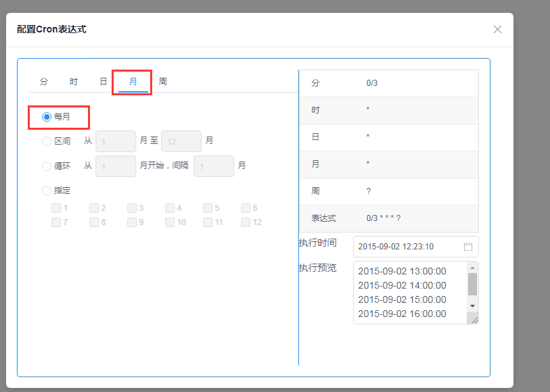Image resolution: width=550 pixels, height=392 pixels.
Task: Check month 11 checkbox
Action: [208, 222]
